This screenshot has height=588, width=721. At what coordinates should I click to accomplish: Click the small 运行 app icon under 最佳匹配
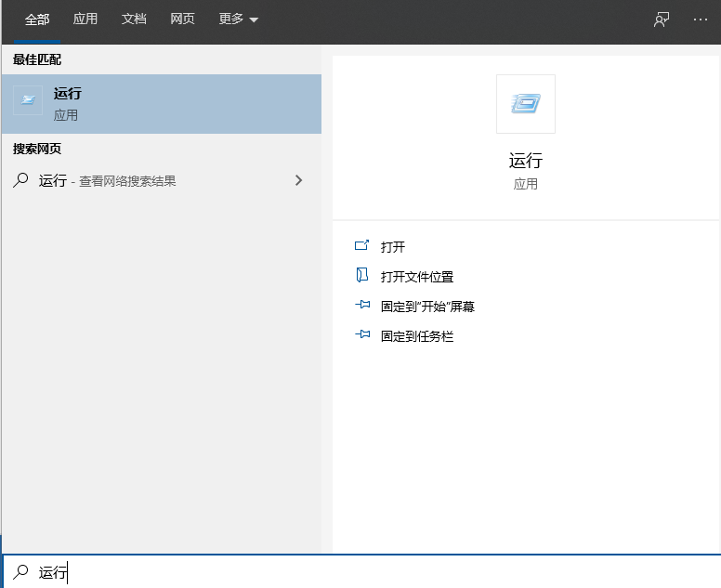[x=28, y=101]
